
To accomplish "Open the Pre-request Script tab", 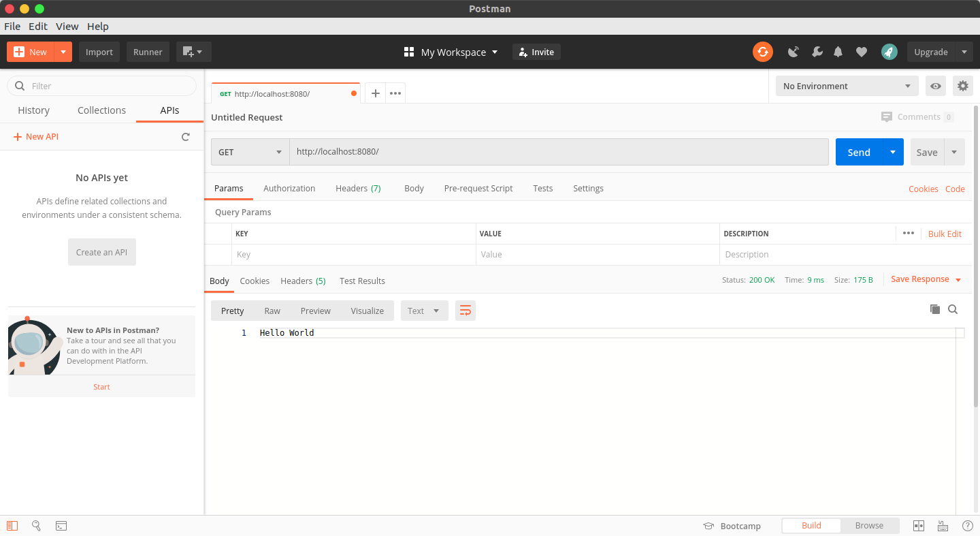I will [478, 188].
